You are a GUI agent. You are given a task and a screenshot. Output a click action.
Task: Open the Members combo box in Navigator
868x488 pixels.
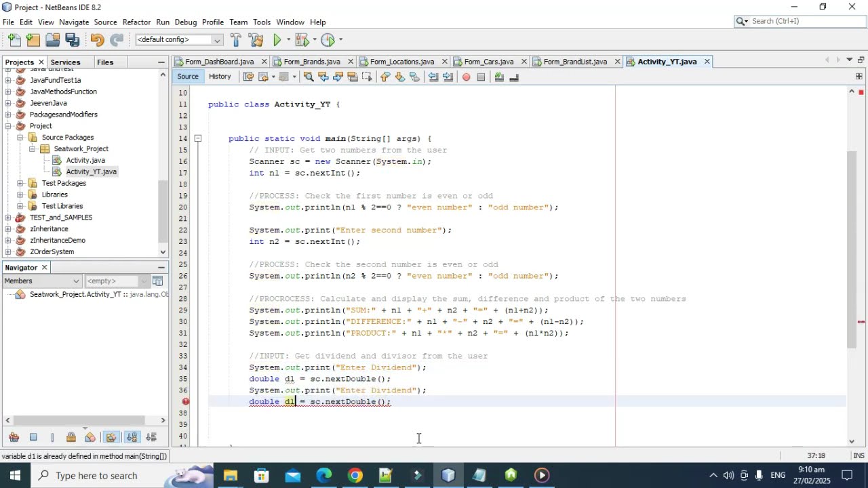click(41, 281)
